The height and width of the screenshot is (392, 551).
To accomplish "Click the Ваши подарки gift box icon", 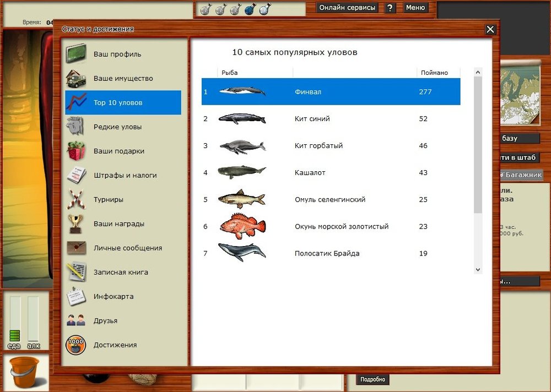I will [76, 151].
